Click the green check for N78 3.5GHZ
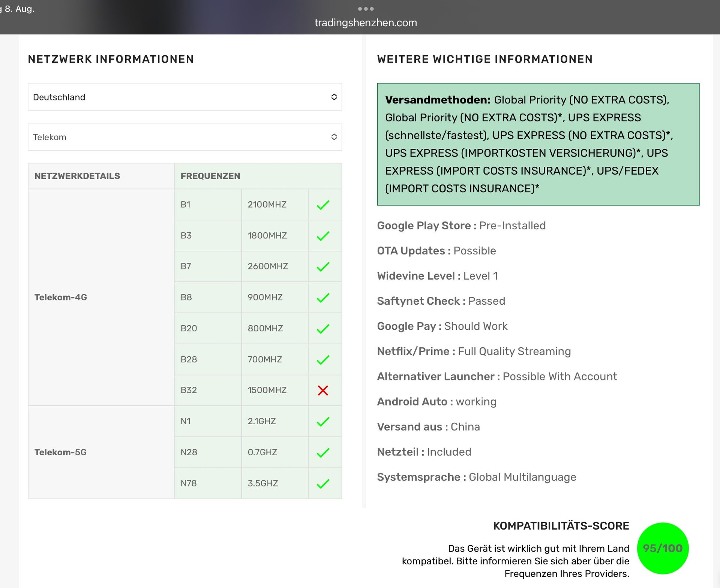The image size is (720, 588). pos(323,484)
